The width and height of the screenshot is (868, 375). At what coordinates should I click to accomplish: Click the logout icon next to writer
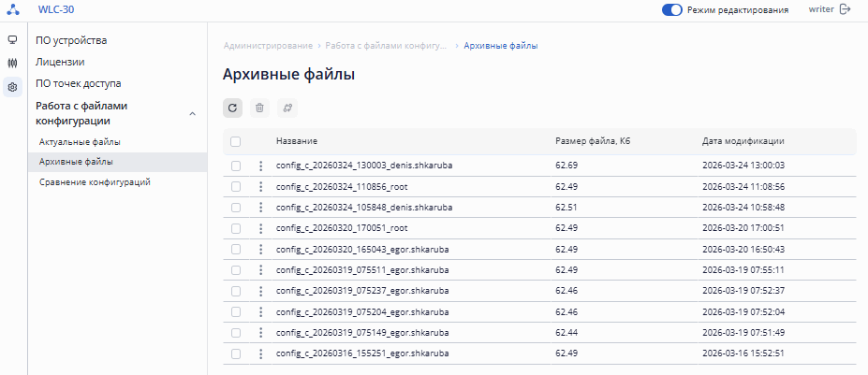point(846,9)
